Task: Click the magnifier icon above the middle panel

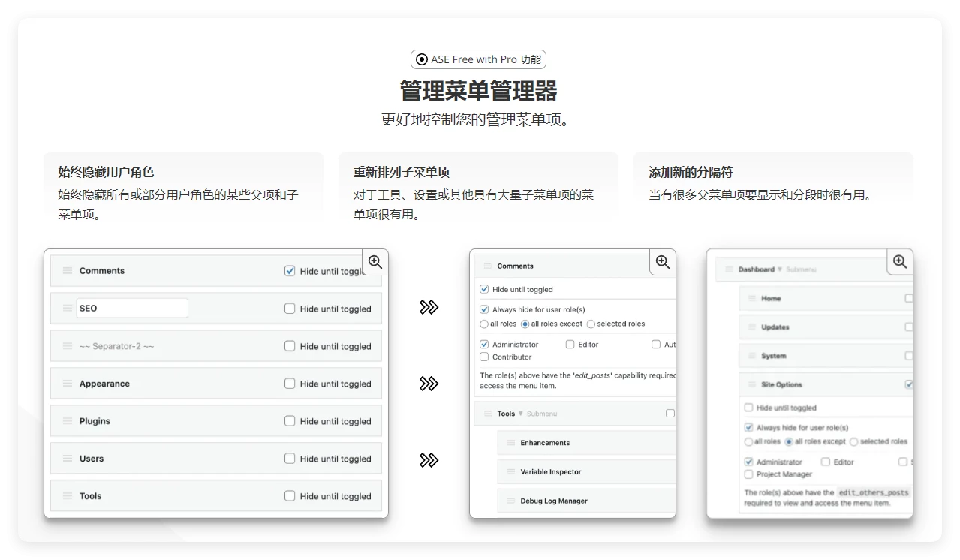Action: coord(662,262)
